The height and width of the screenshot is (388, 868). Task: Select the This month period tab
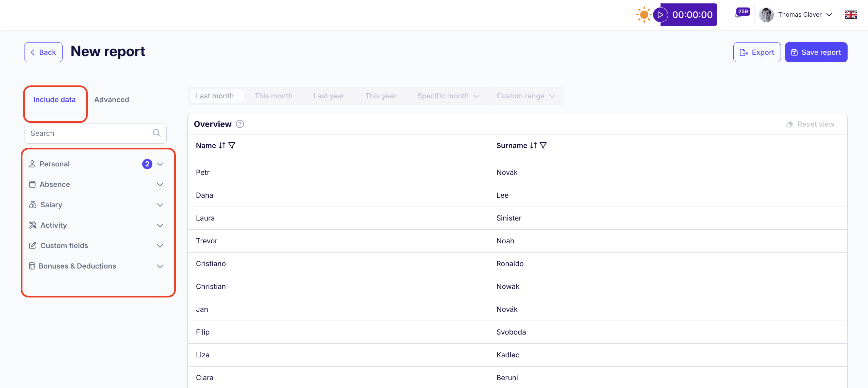273,96
